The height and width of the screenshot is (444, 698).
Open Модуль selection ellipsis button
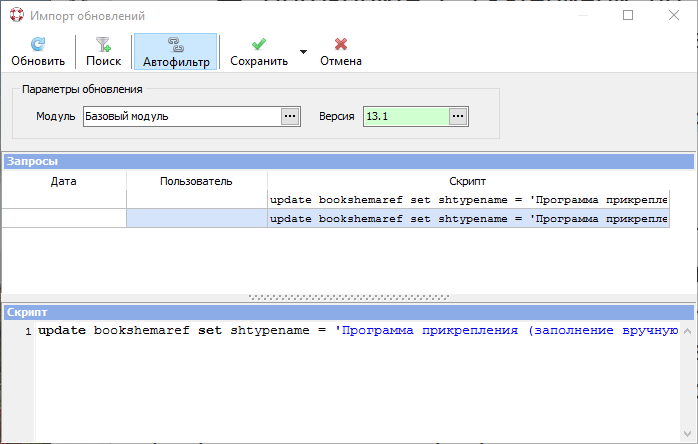pyautogui.click(x=290, y=116)
